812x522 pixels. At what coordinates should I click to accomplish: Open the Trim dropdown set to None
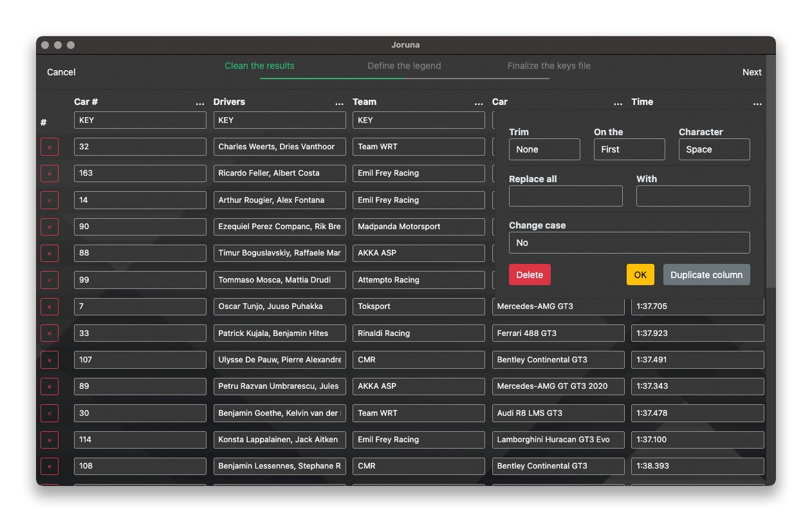(544, 149)
